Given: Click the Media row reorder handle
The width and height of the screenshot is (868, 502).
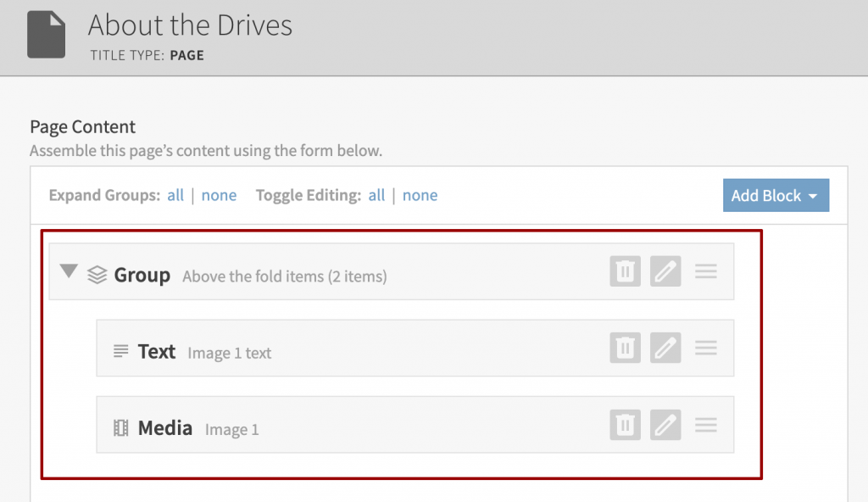Looking at the screenshot, I should point(706,425).
